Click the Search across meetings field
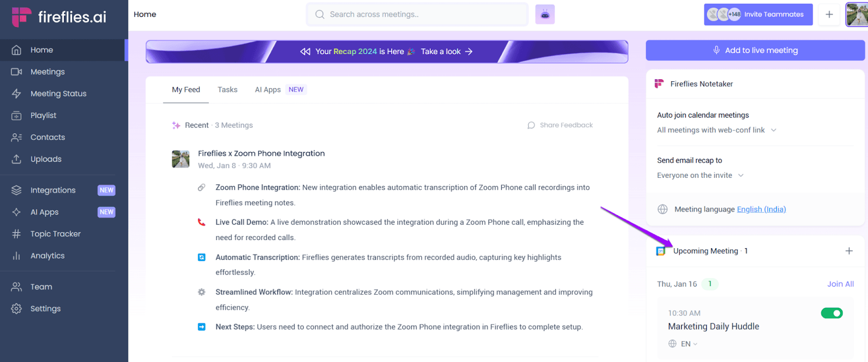The image size is (868, 362). pyautogui.click(x=417, y=15)
